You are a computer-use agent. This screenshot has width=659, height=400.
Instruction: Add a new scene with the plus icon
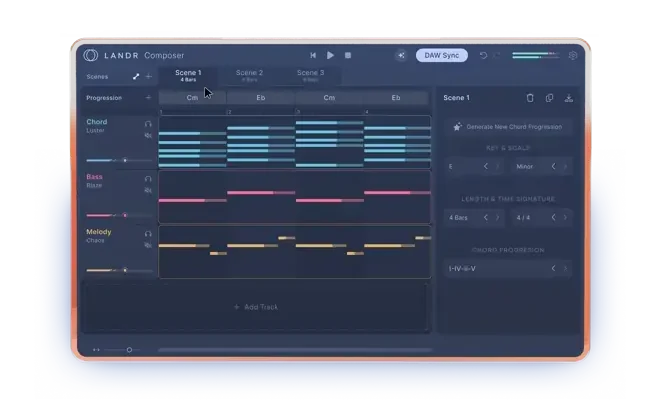(x=149, y=76)
